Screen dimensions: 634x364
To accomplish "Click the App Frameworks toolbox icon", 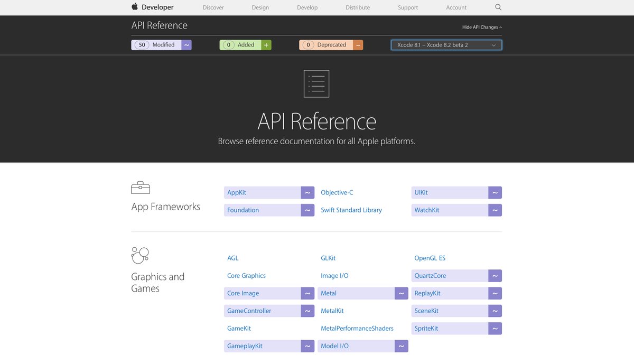I will coord(141,188).
